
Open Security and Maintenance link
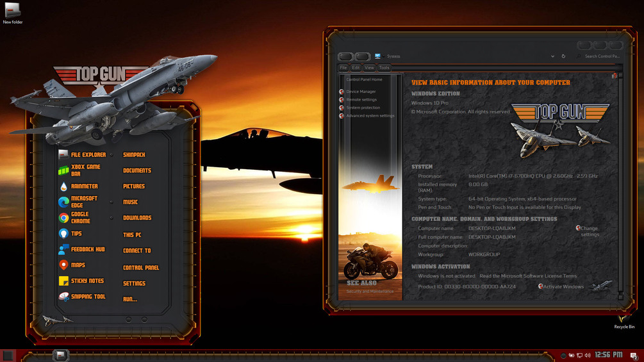[x=370, y=292]
